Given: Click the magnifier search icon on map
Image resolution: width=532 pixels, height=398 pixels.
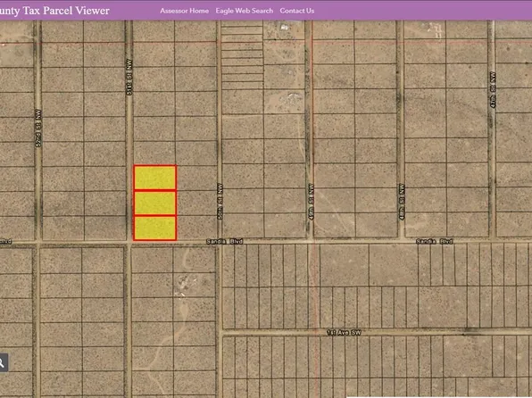Looking at the screenshot, I should (x=3, y=362).
